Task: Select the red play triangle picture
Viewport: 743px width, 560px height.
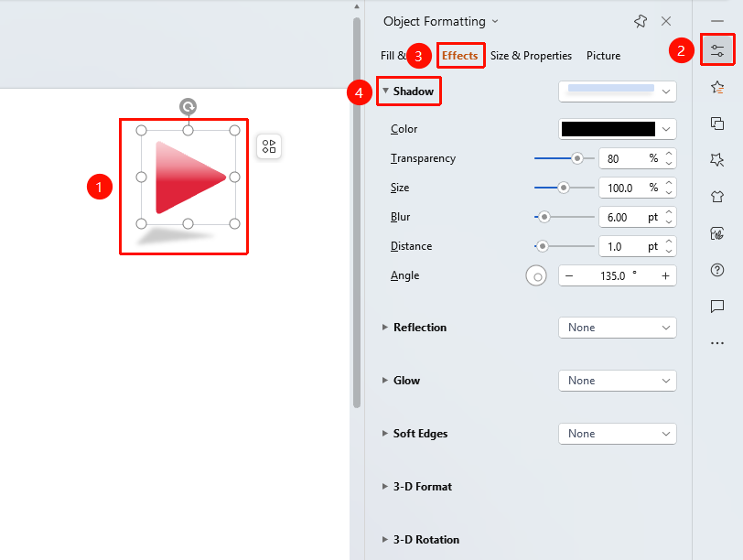Action: pos(188,178)
